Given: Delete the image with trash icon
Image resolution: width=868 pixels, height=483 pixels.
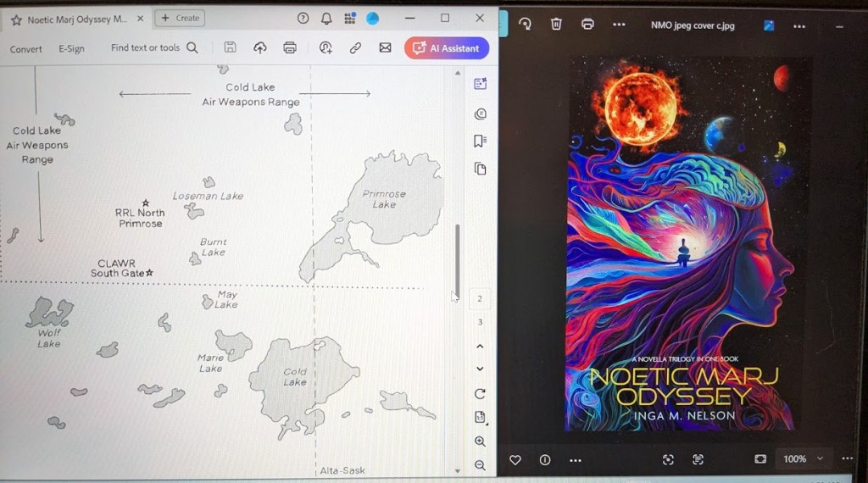Looking at the screenshot, I should [x=556, y=25].
